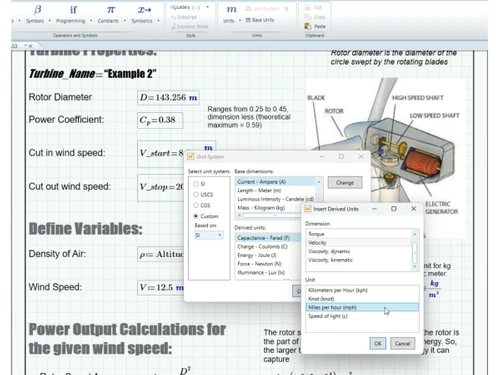The height and width of the screenshot is (375, 500).
Task: Open the Programming 'if' icon
Action: click(73, 10)
